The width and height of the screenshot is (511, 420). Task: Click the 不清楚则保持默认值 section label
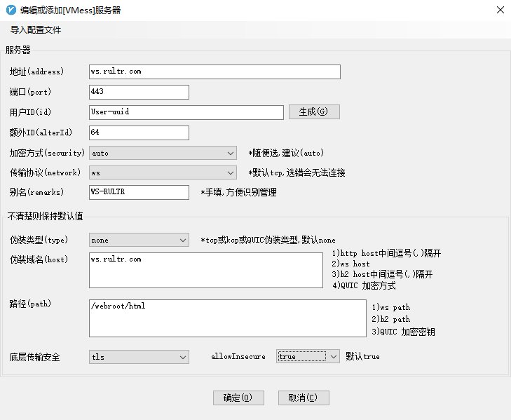(42, 215)
